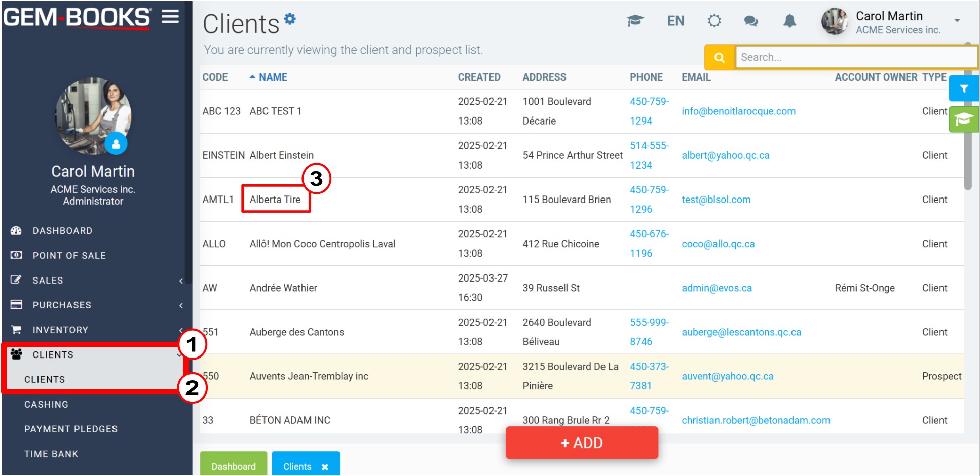Open the albert@yahoo.qc.ca email link
The image size is (980, 476).
click(725, 155)
